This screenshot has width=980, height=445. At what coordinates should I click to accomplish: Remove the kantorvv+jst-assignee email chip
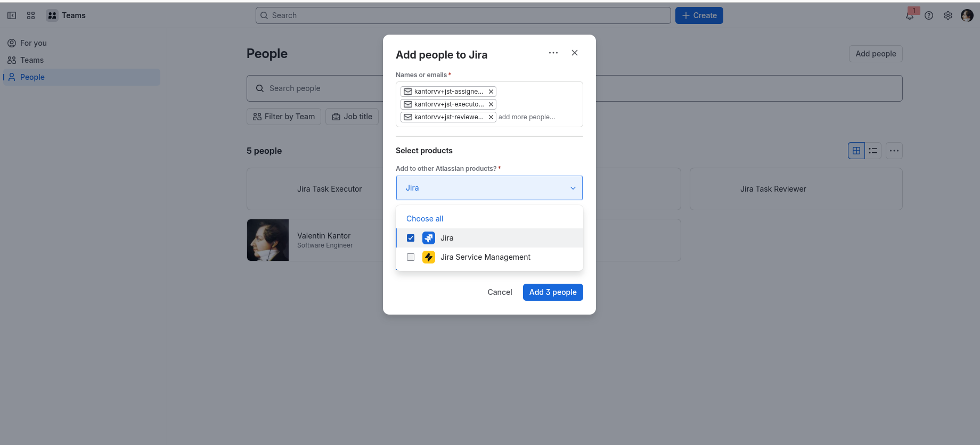pos(491,92)
